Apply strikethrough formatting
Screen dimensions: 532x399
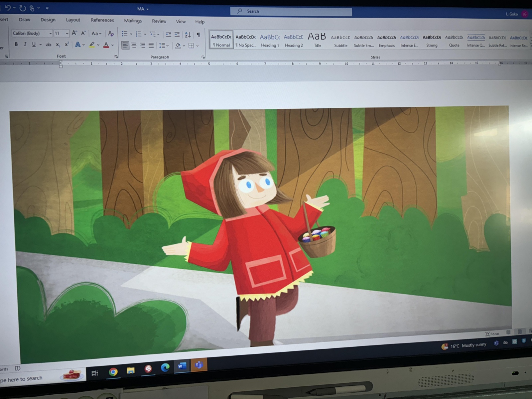pyautogui.click(x=49, y=45)
